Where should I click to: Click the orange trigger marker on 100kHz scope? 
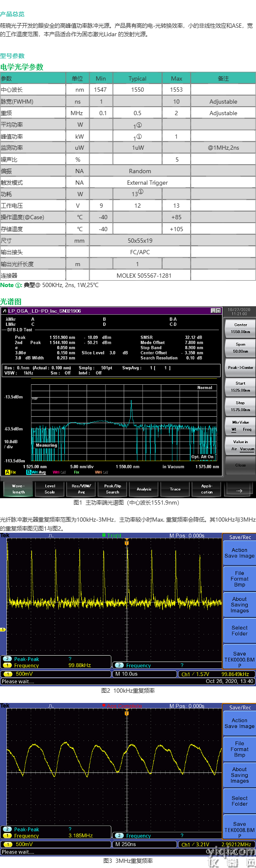click(127, 542)
